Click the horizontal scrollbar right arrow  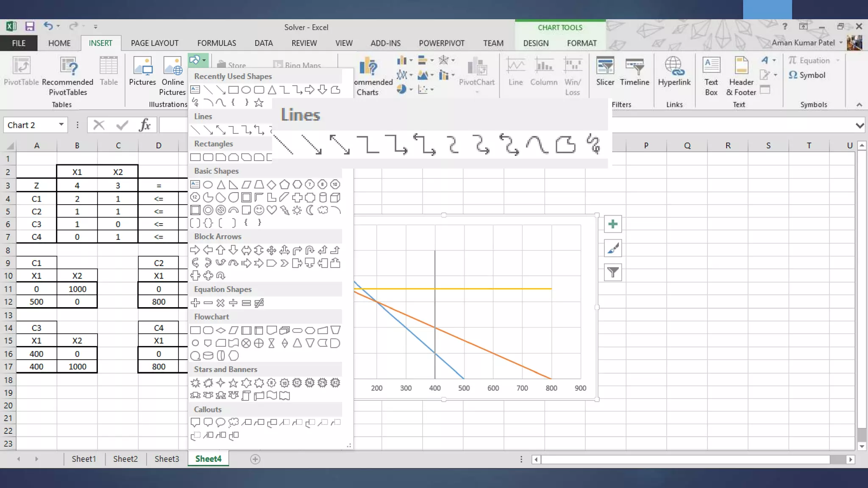point(850,460)
